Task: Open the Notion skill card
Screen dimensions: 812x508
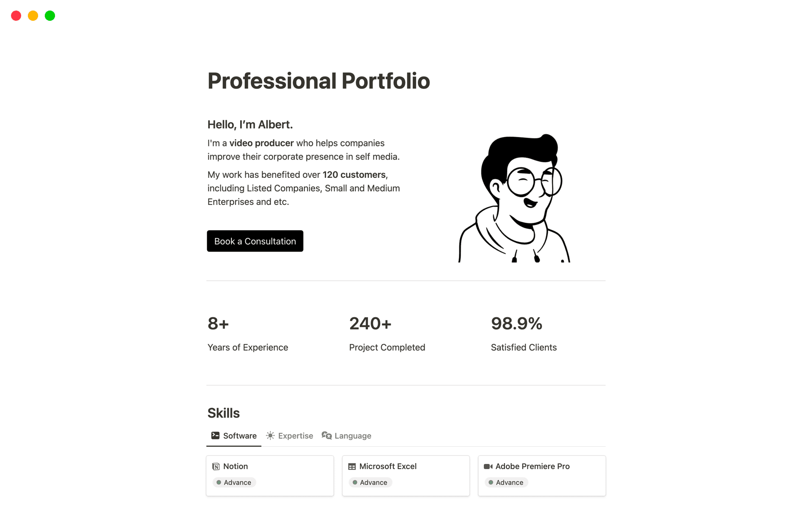Action: pyautogui.click(x=270, y=475)
